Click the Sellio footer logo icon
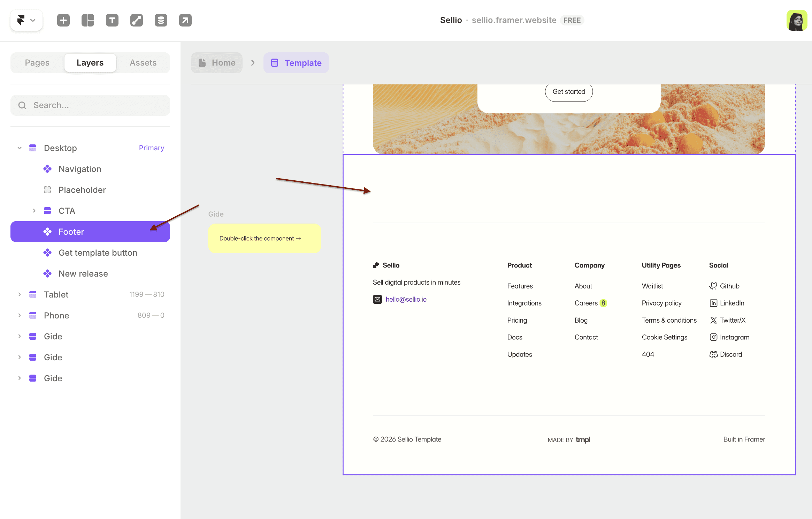Viewport: 812px width, 519px height. (376, 265)
